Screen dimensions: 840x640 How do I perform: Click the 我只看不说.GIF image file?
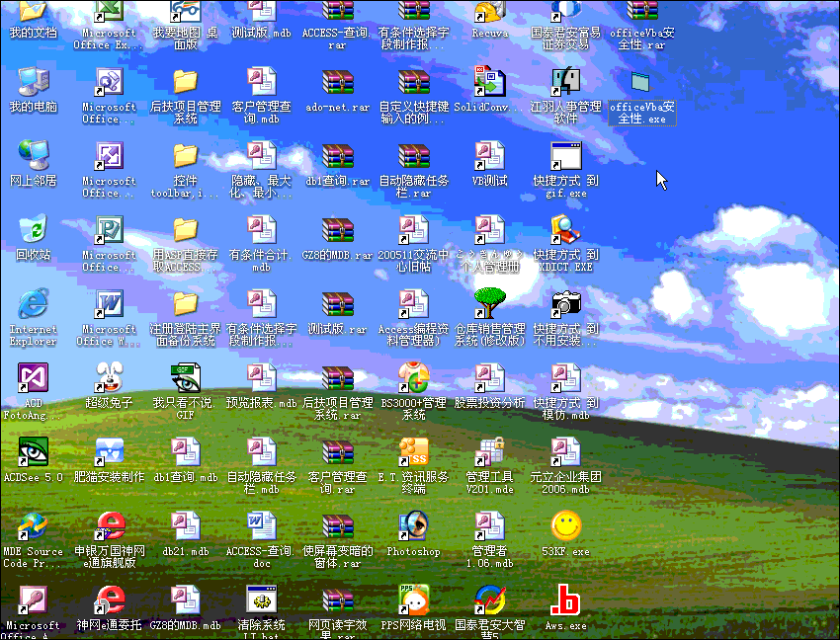[186, 378]
